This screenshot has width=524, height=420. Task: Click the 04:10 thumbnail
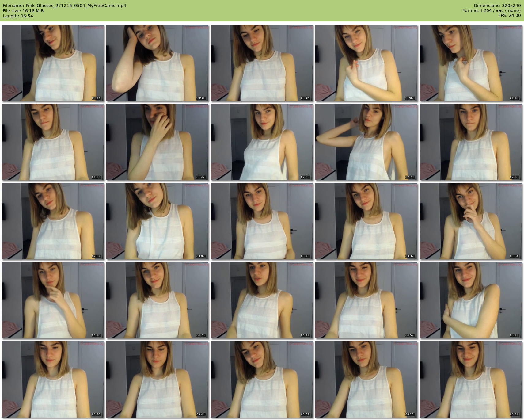[x=53, y=300]
